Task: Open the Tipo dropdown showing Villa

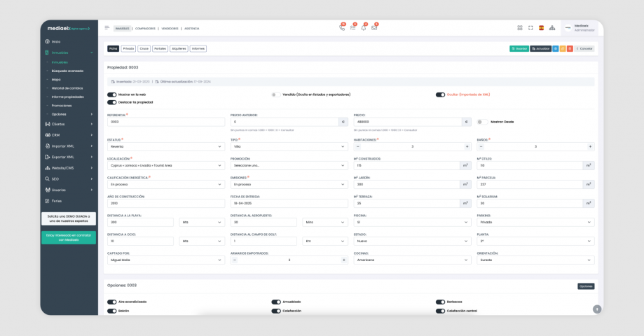Action: [289, 146]
